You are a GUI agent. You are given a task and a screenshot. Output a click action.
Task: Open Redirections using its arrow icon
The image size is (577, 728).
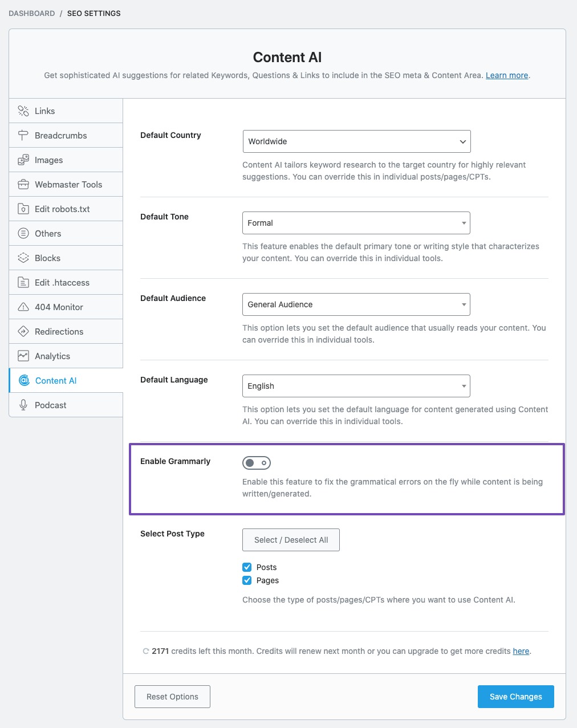pyautogui.click(x=23, y=331)
